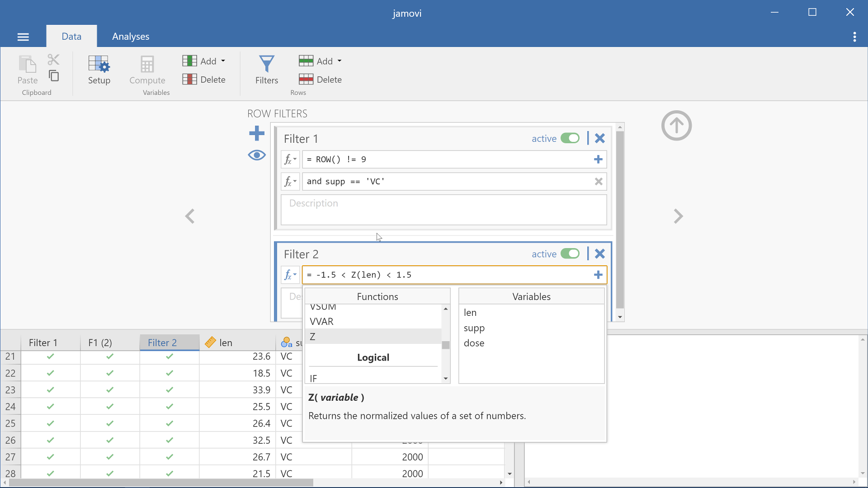The width and height of the screenshot is (868, 488).
Task: Click Filter 1 Description box
Action: coord(443,210)
